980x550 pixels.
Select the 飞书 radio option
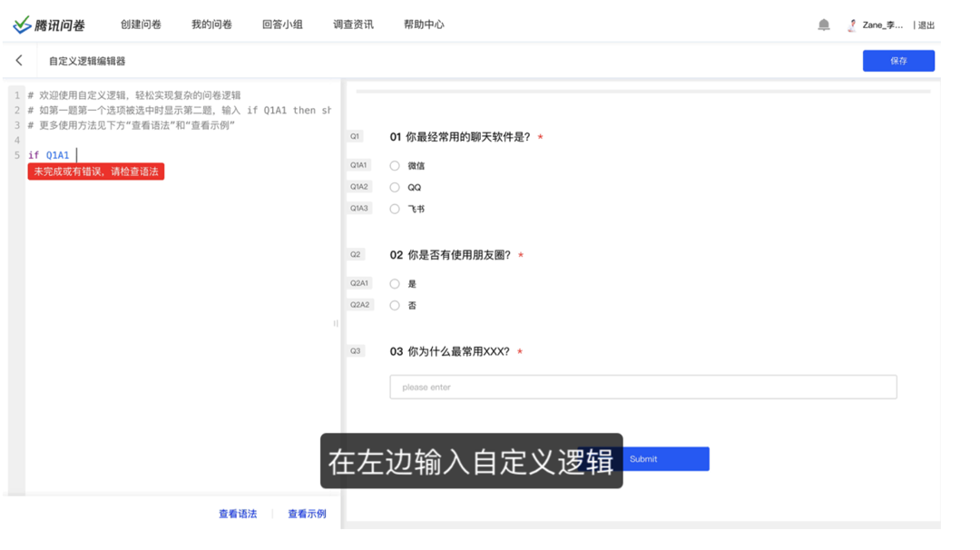(395, 208)
